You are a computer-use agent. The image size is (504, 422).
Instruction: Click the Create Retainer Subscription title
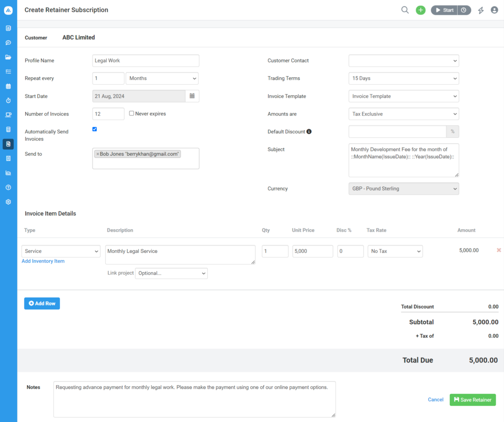click(66, 10)
